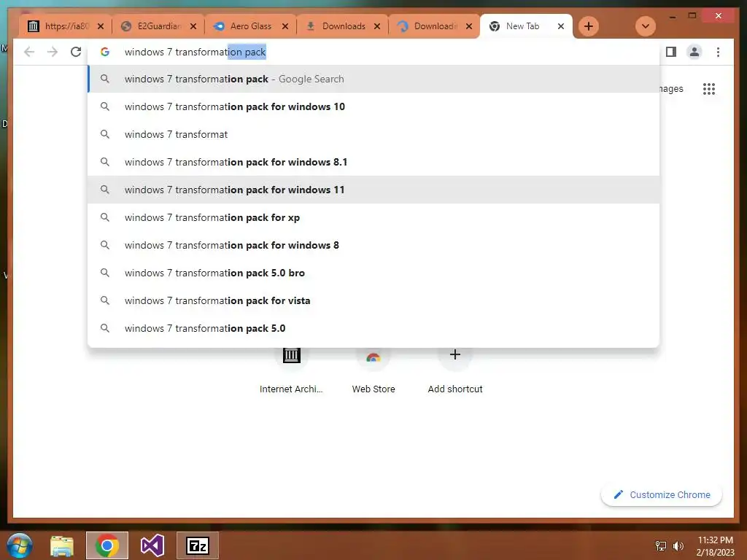Open Chrome's three-dot menu
The width and height of the screenshot is (747, 560).
coord(718,52)
